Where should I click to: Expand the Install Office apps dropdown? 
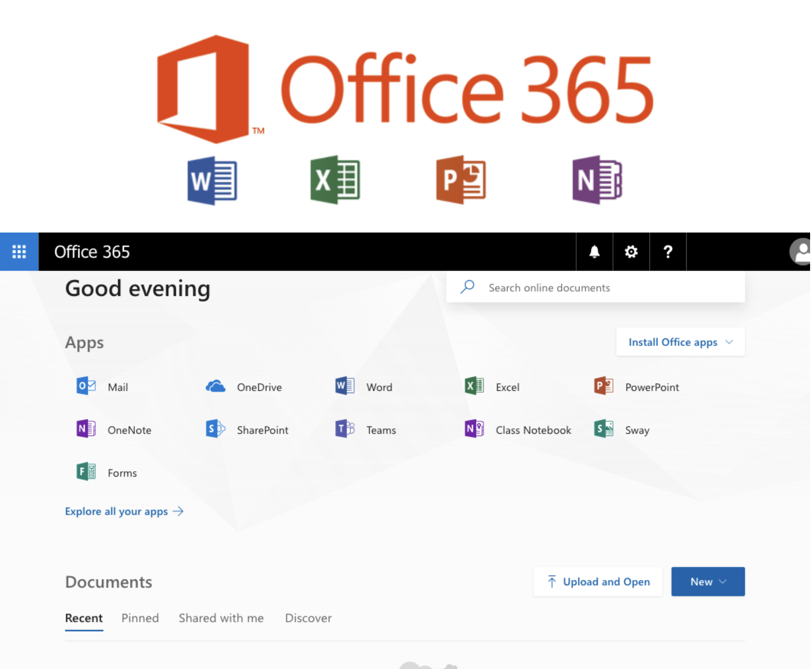click(680, 342)
